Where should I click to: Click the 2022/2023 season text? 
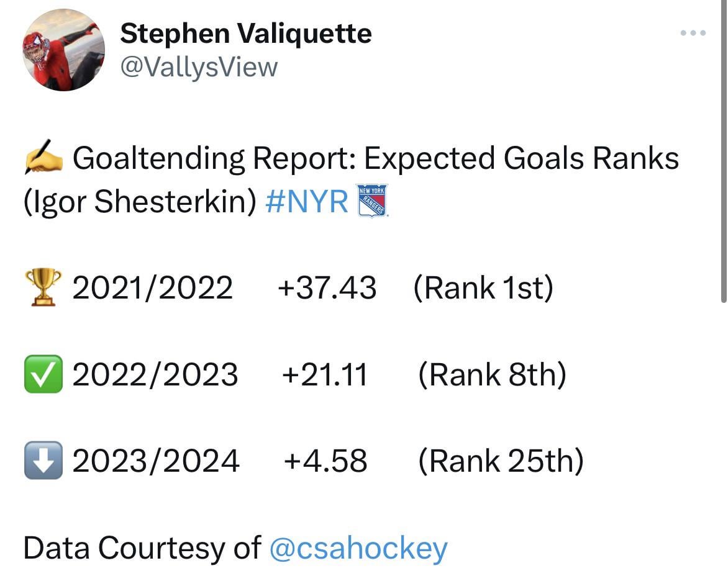point(155,375)
